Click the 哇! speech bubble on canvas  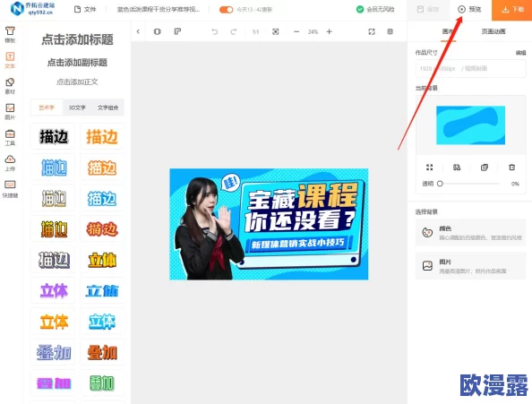[231, 183]
